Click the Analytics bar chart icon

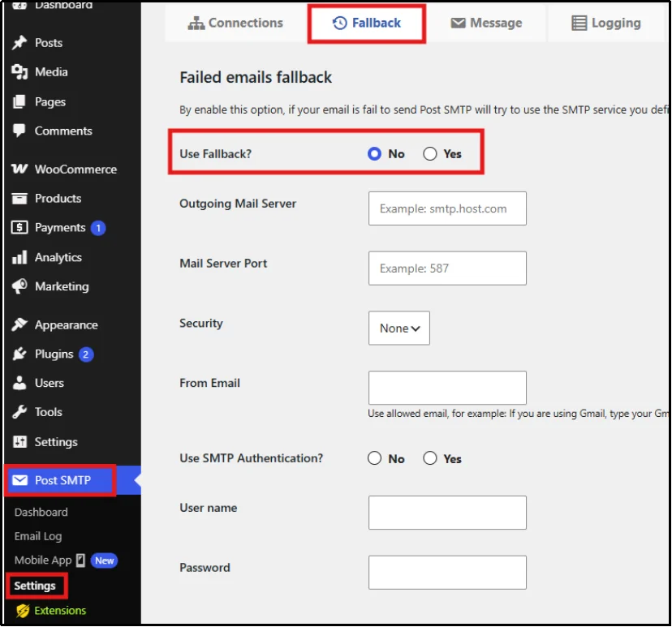coord(19,257)
